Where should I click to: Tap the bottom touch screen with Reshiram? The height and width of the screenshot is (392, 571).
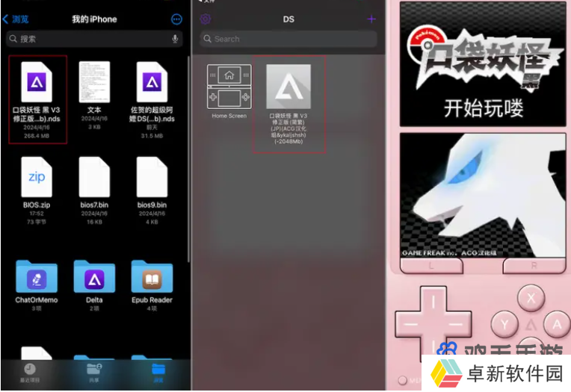point(484,196)
